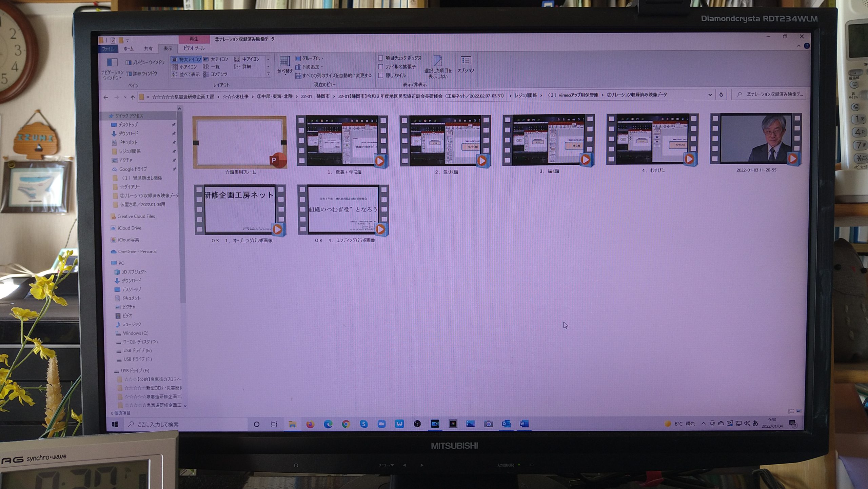
Task: Click the レジュメ関係 breadcrumb segment
Action: click(x=526, y=96)
